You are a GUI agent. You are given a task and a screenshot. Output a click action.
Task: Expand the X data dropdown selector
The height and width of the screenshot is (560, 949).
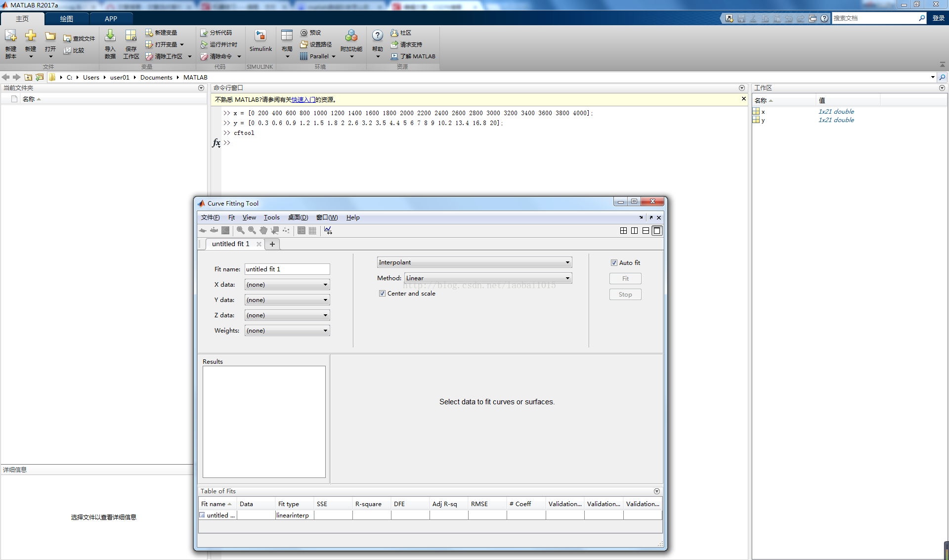[324, 284]
